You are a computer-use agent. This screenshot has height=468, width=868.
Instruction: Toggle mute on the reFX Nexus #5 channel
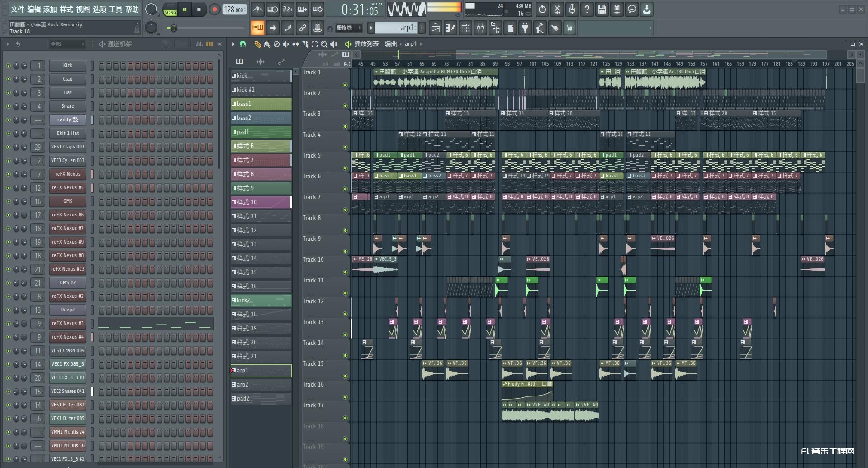8,188
